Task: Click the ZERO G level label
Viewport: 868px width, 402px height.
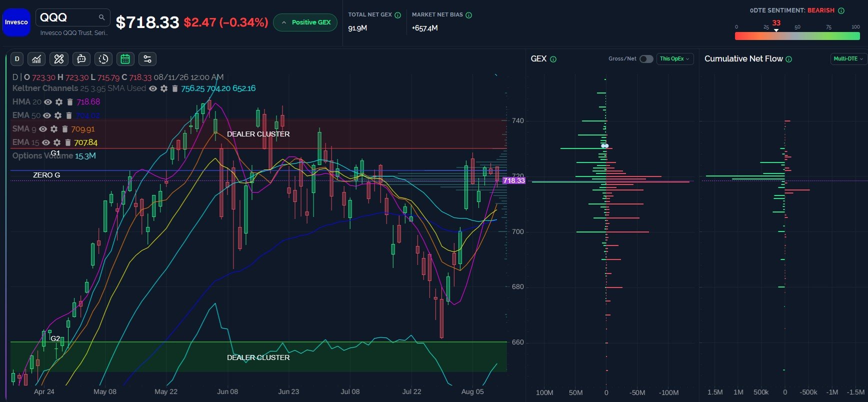Action: [46, 175]
